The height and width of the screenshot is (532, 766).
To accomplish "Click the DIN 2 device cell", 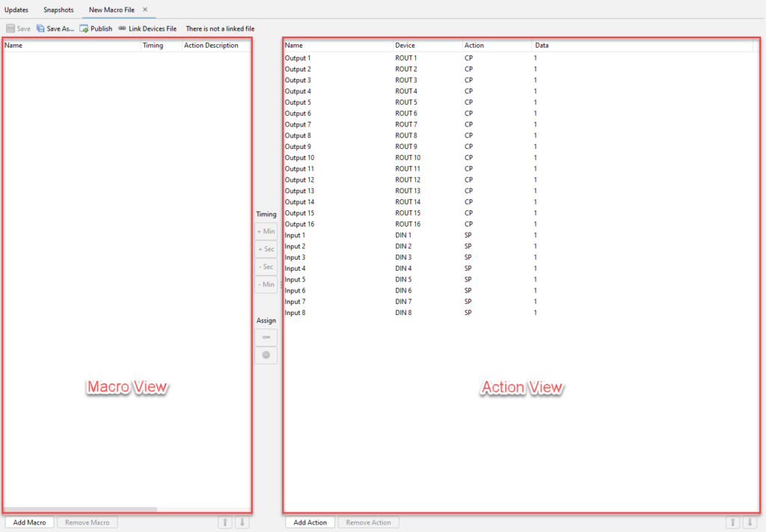I will (403, 247).
